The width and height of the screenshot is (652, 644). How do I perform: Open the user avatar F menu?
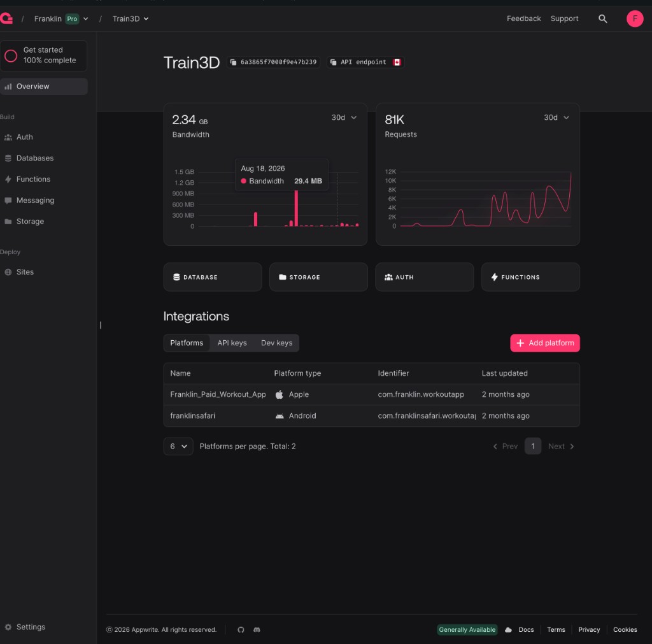[x=635, y=18]
